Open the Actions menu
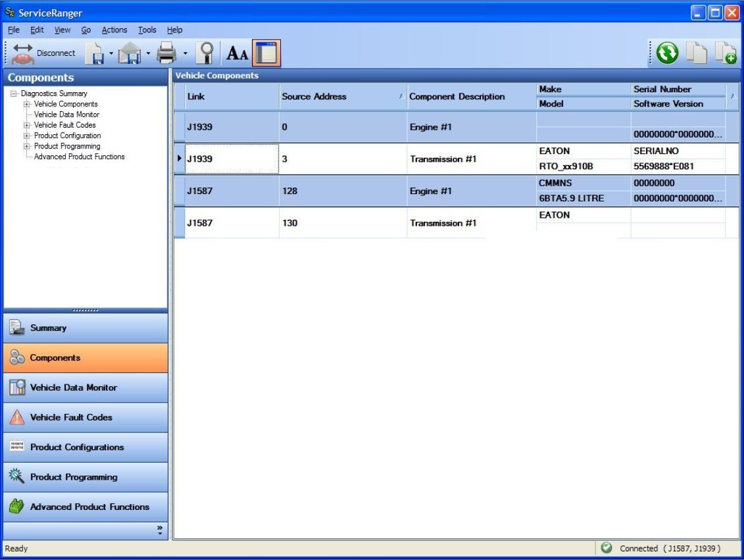 (114, 30)
